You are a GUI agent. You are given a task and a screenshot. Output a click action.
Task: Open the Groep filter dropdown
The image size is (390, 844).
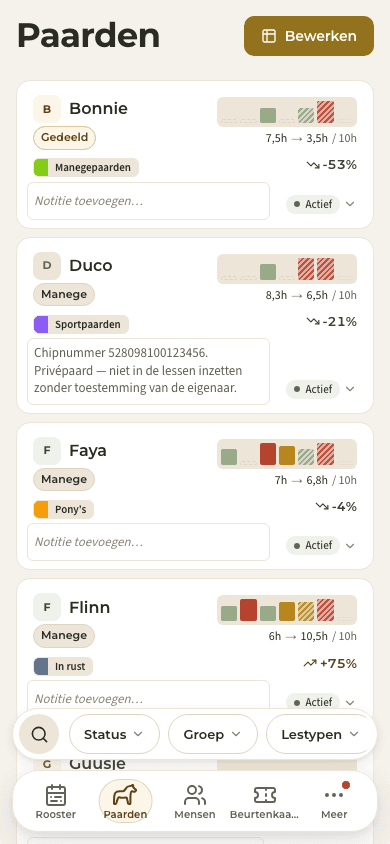click(x=213, y=734)
